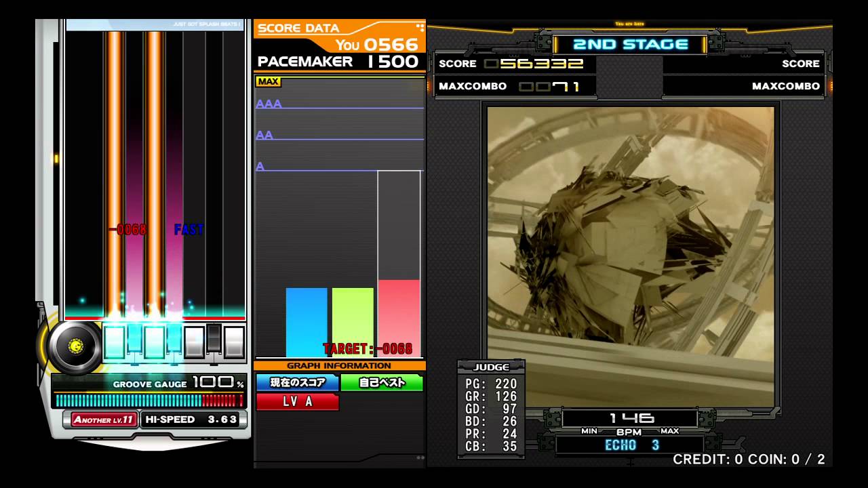Click the player one MAXCOMBO 71 display
The image size is (868, 488).
click(x=515, y=86)
